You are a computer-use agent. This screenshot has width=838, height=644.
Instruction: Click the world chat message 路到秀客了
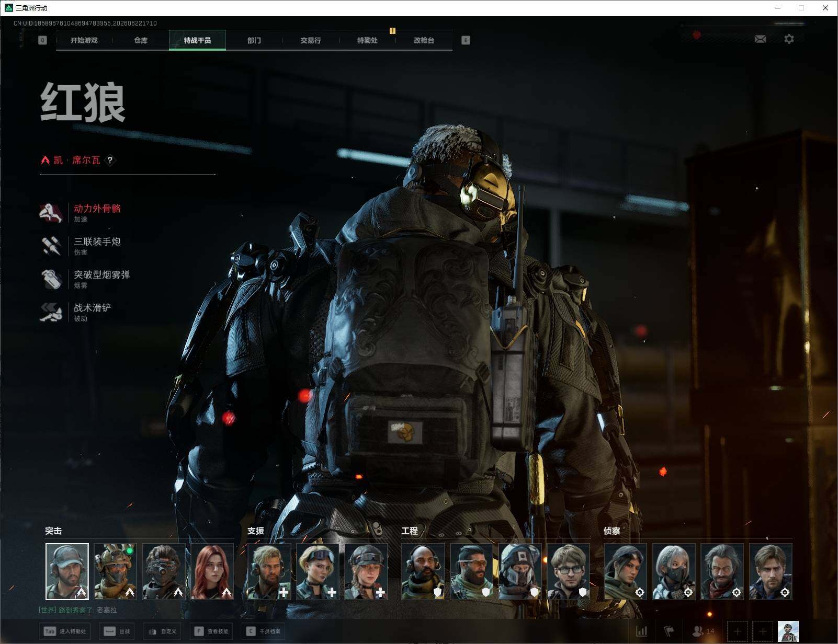(x=78, y=610)
